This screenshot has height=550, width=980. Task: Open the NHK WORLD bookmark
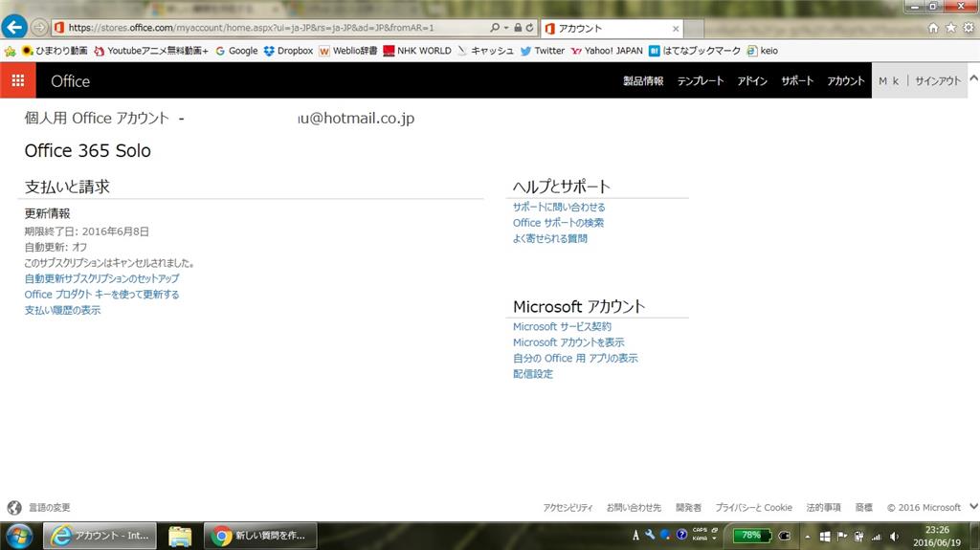click(417, 51)
